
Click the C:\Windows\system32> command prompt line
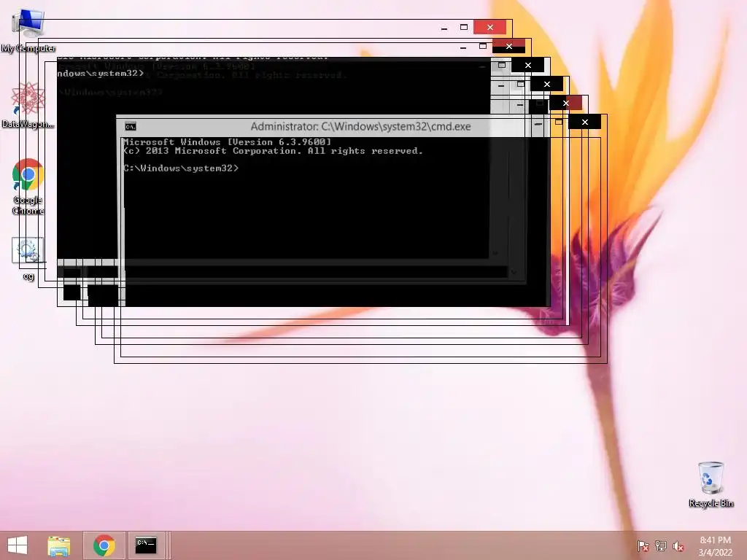(181, 168)
